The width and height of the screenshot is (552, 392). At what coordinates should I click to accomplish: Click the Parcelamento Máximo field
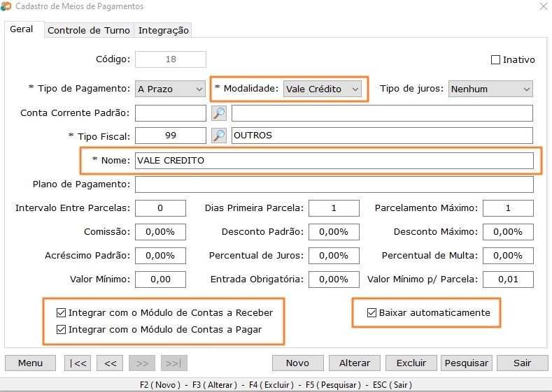[x=509, y=208]
